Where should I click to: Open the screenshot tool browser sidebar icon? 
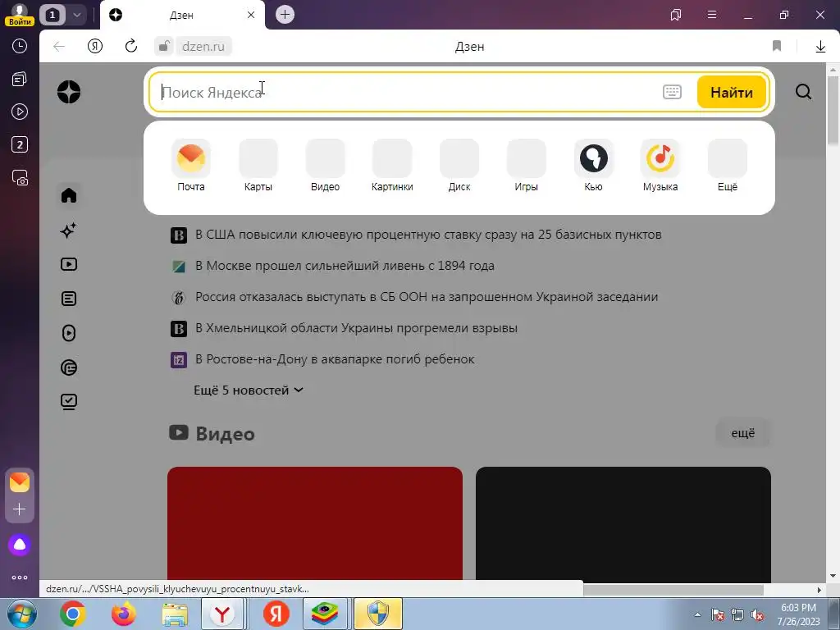(x=20, y=177)
